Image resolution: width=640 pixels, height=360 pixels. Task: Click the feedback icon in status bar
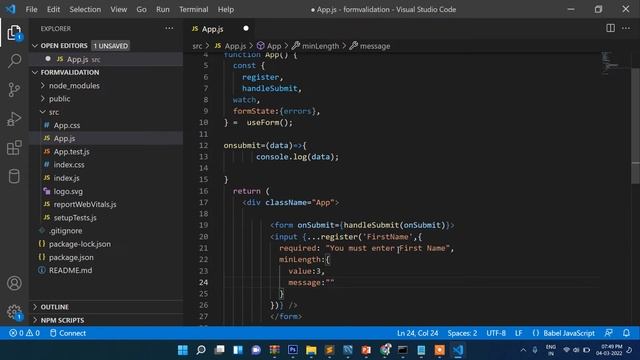608,333
